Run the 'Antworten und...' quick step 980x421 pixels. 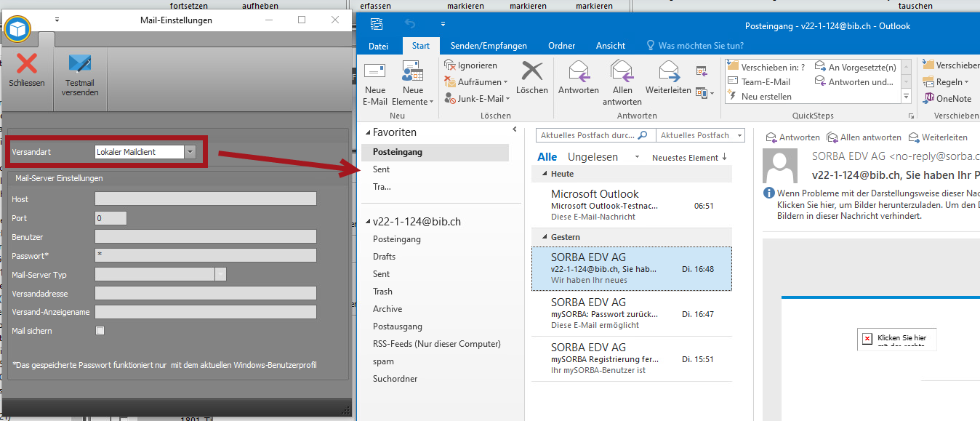point(854,82)
